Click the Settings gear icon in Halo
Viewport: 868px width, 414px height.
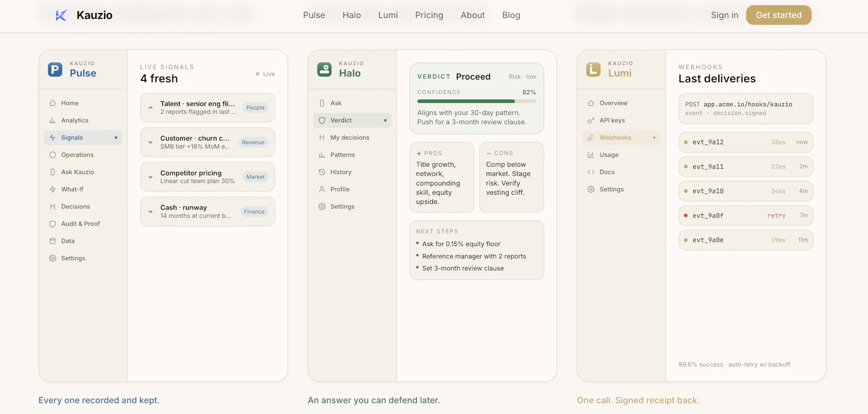[322, 207]
